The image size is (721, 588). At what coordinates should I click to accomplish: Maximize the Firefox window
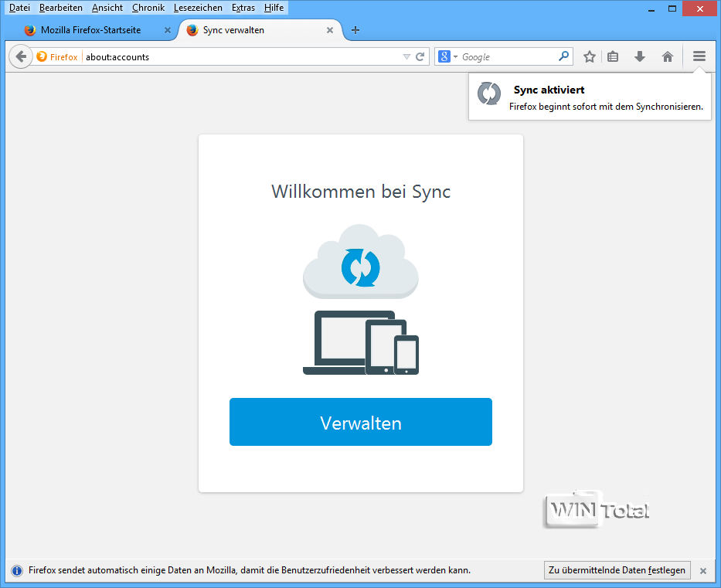click(672, 8)
